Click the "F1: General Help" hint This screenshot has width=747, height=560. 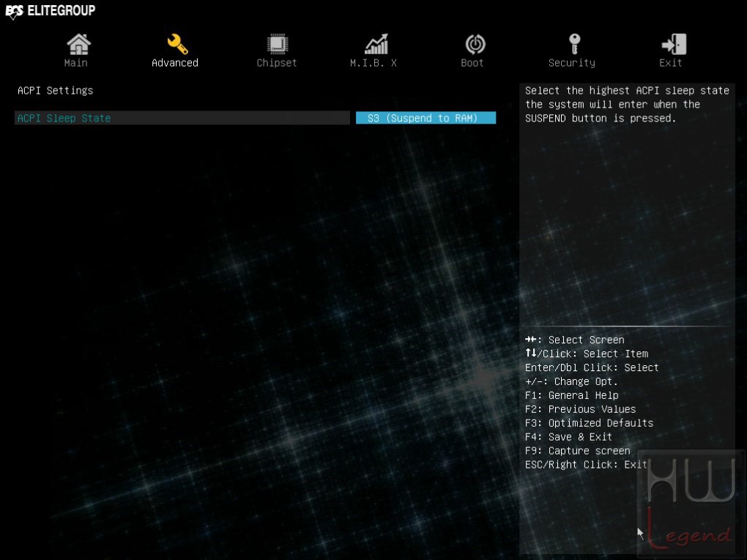click(572, 395)
